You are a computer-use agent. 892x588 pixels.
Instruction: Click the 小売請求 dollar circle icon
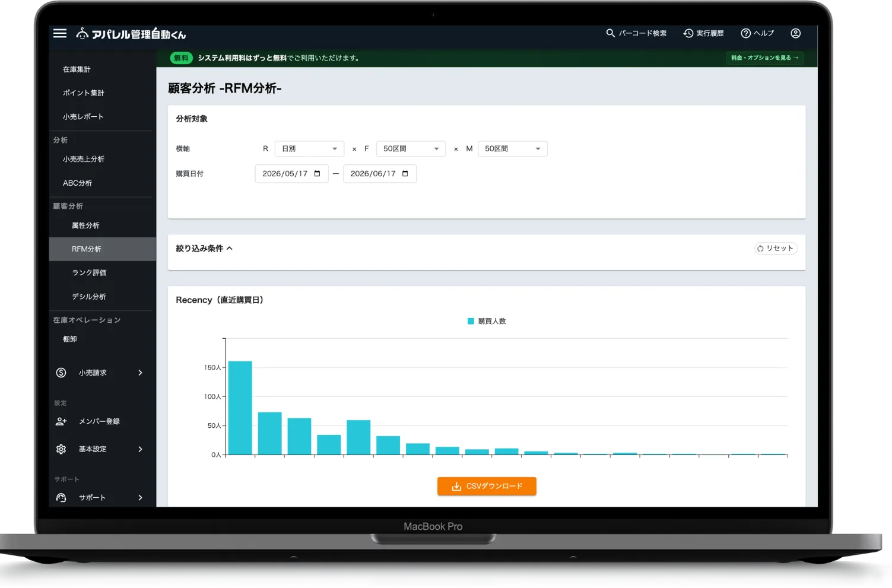(x=61, y=373)
